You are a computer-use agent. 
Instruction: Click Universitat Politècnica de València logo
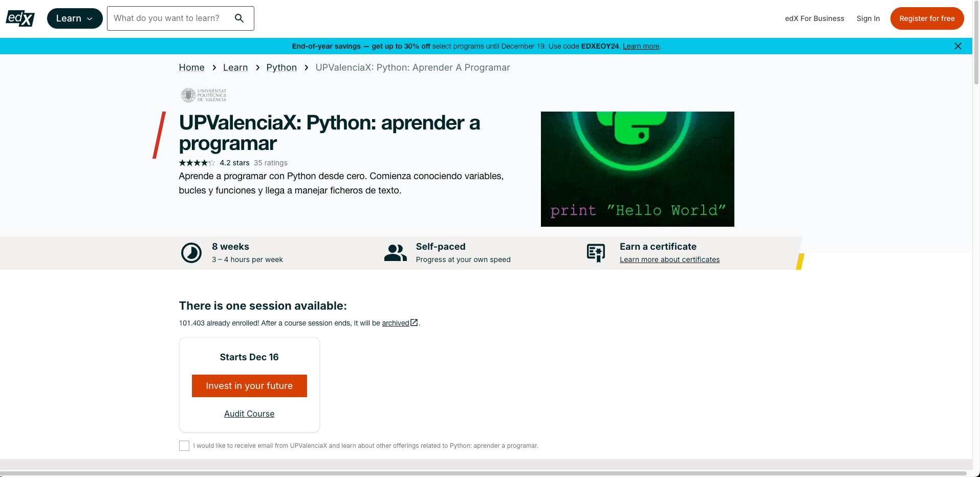click(x=204, y=95)
